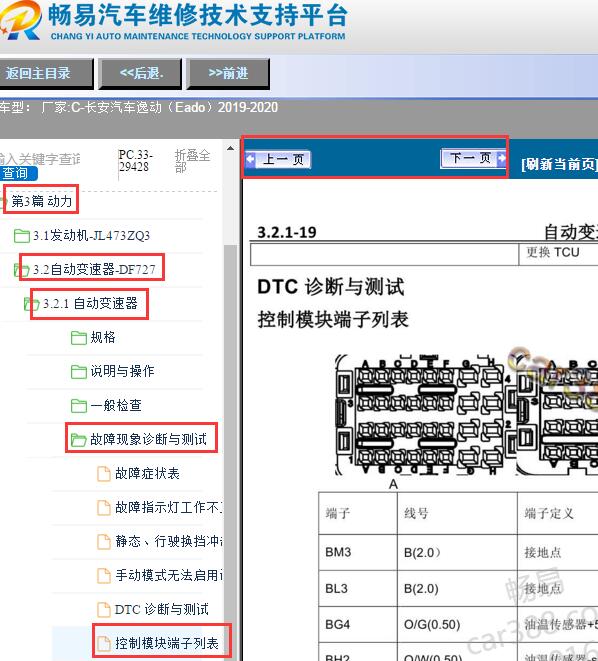
Task: Open the 3.1发动机-JL473ZQ3 folder icon
Action: coord(21,236)
